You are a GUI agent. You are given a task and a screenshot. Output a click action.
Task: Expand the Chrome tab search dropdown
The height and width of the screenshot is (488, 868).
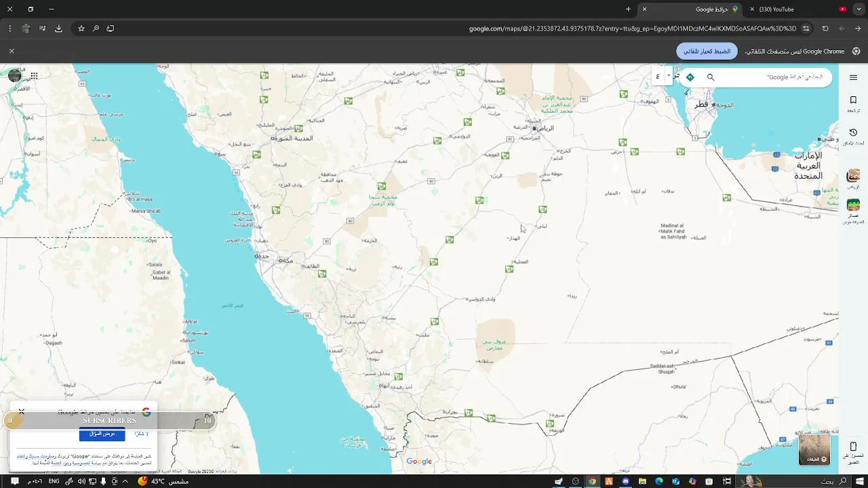pyautogui.click(x=858, y=9)
